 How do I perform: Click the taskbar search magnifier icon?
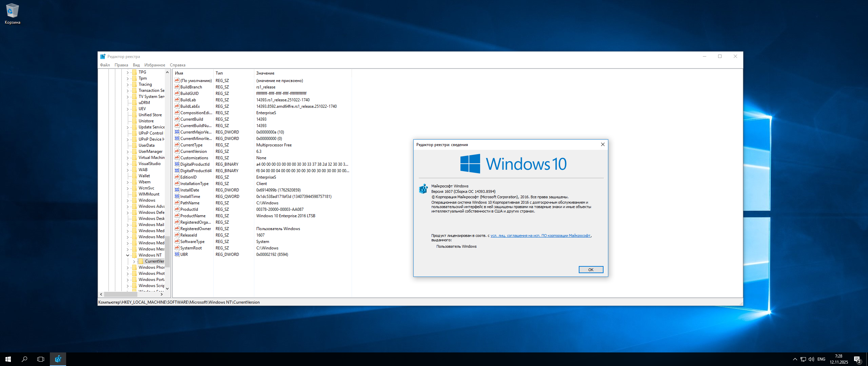click(24, 359)
